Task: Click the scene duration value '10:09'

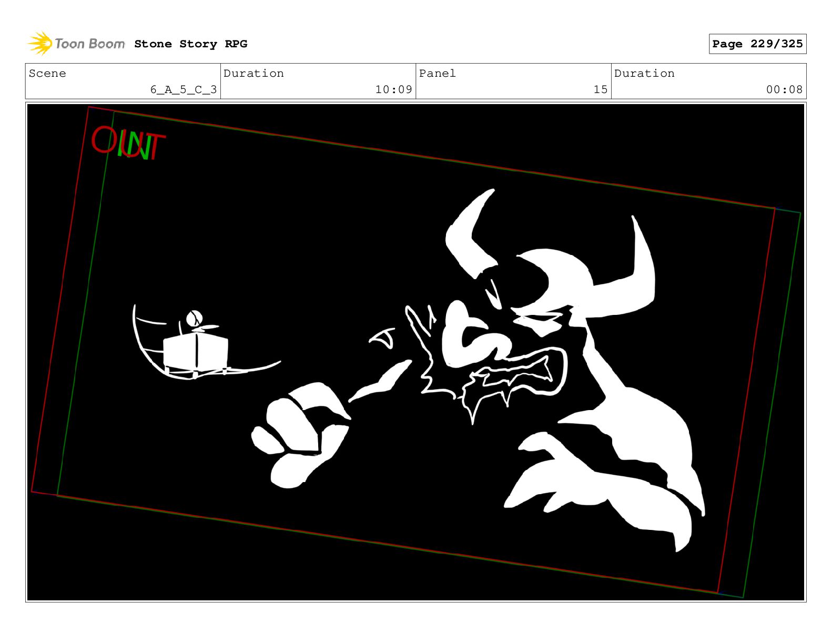Action: click(393, 89)
